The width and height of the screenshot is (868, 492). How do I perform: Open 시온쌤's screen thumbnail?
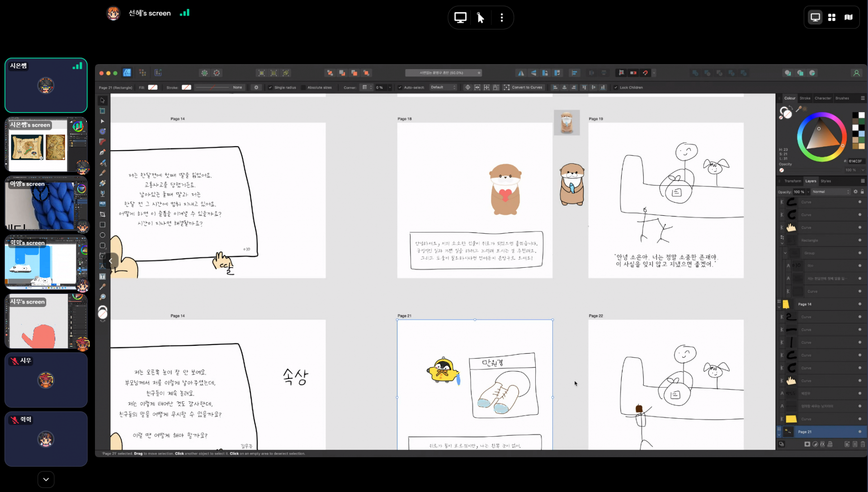[46, 145]
